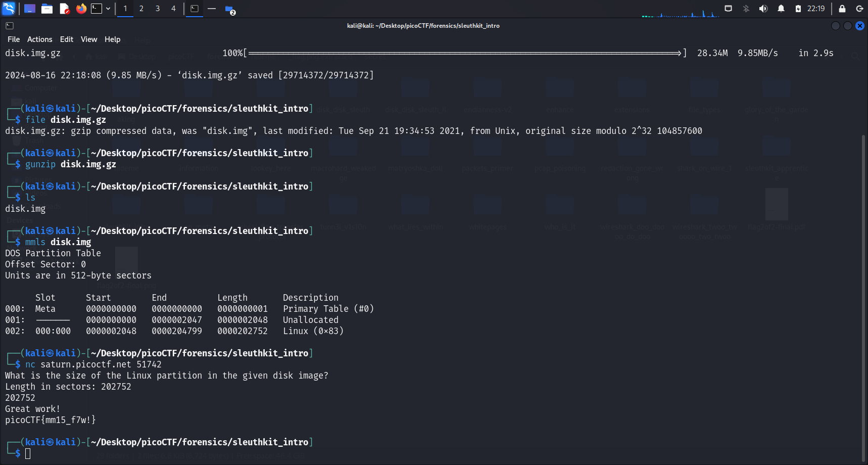Open the Help menu

click(x=112, y=39)
